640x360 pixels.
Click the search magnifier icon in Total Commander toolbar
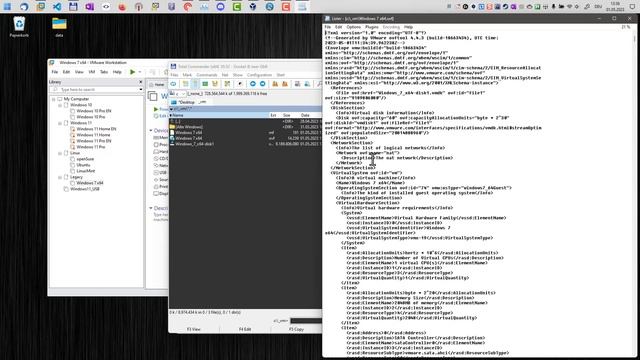coord(319,84)
